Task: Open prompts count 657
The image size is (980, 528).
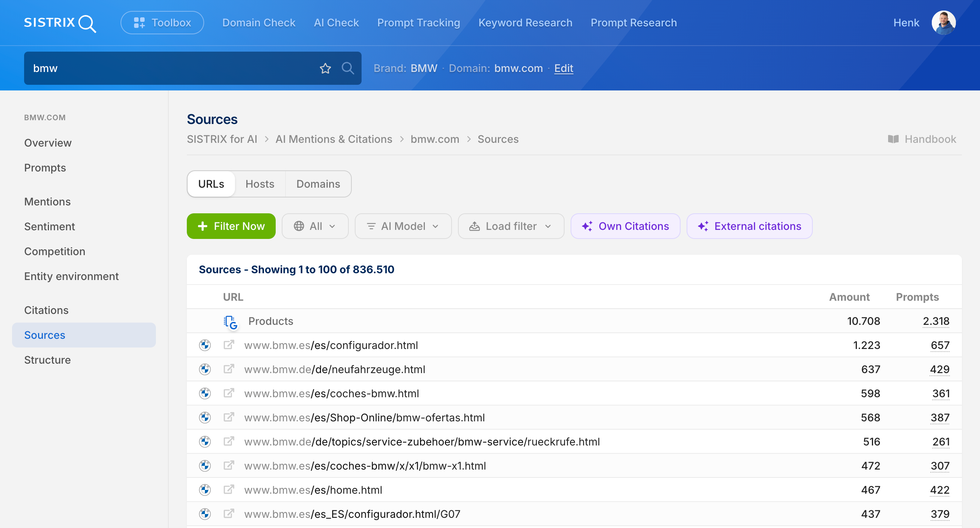Action: click(940, 345)
